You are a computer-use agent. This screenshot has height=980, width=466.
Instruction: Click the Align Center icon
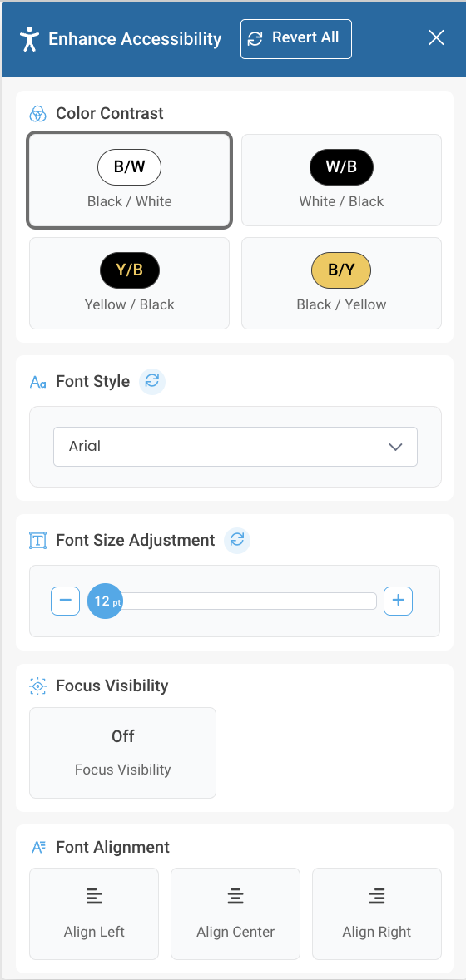pyautogui.click(x=235, y=896)
